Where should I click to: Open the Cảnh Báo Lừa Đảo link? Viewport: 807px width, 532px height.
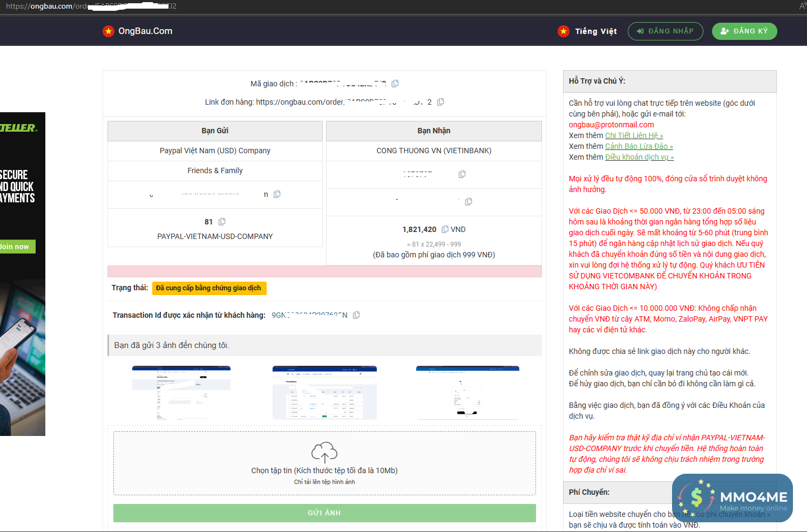(x=639, y=146)
